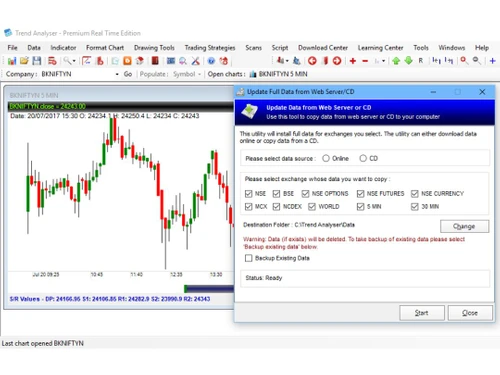Click the house icon in the toolbar
Viewport: 500px width, 375px height.
coord(140,61)
